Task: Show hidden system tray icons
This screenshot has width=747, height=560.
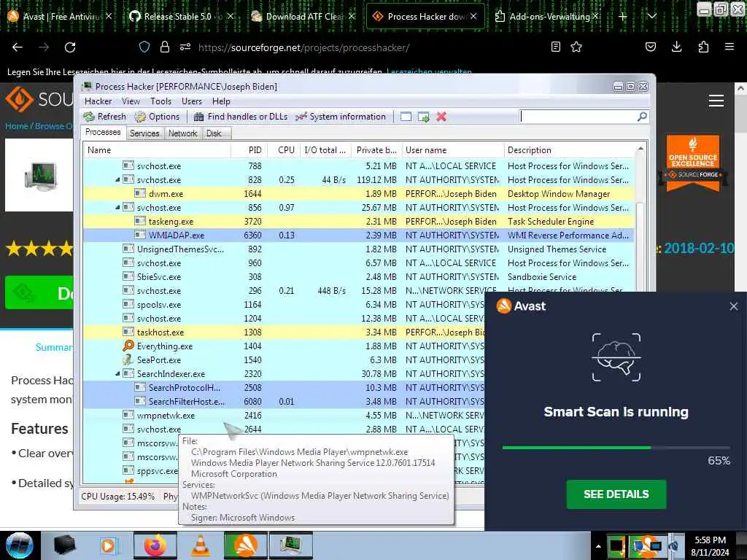Action: pos(598,547)
